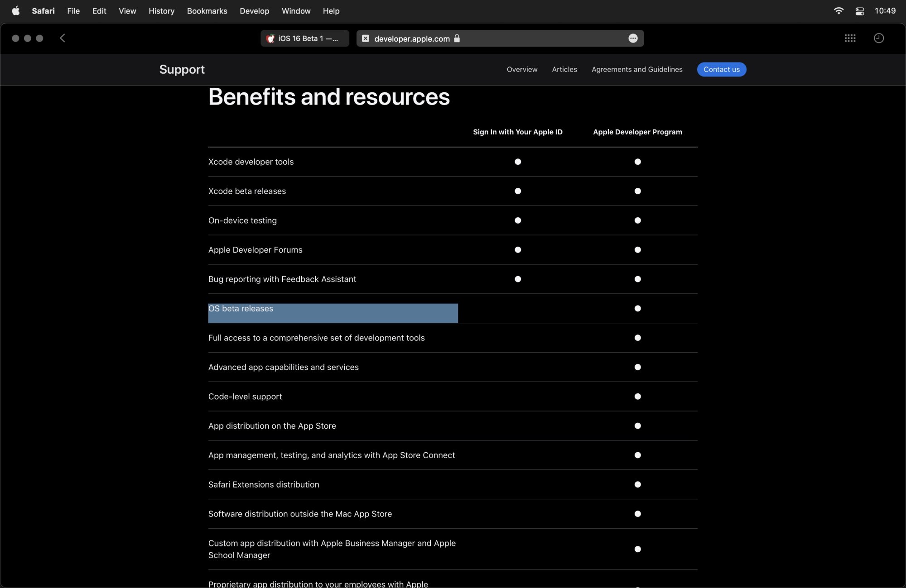The width and height of the screenshot is (906, 588).
Task: Open Control Center from the menu bar
Action: [859, 11]
